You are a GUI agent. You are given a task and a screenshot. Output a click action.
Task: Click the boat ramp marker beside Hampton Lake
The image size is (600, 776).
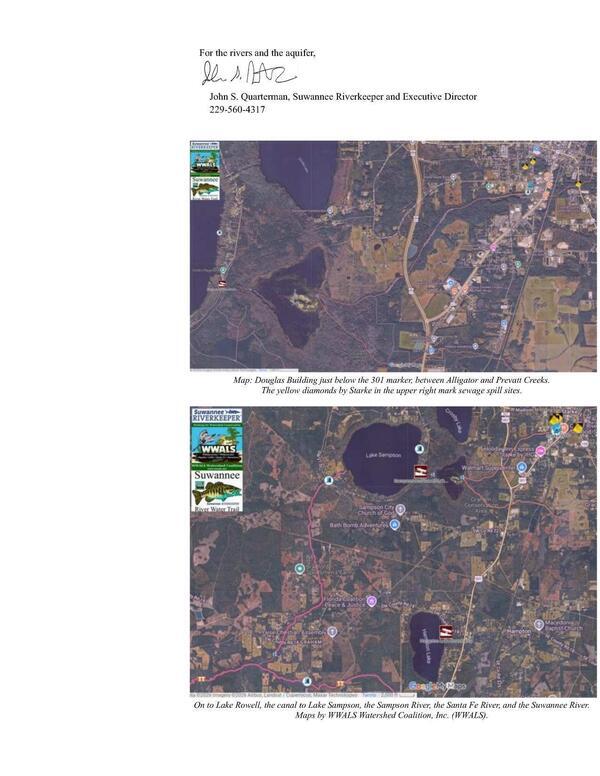coord(446,632)
